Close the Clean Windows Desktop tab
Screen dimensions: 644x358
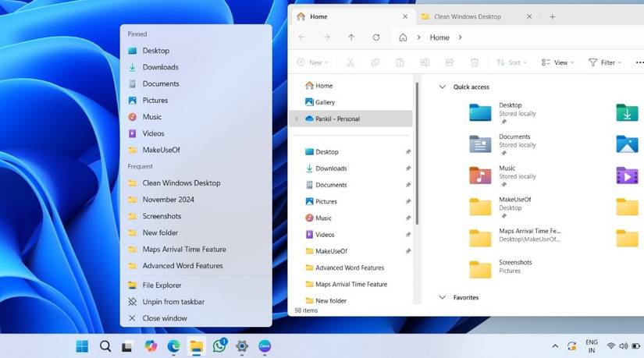(529, 16)
